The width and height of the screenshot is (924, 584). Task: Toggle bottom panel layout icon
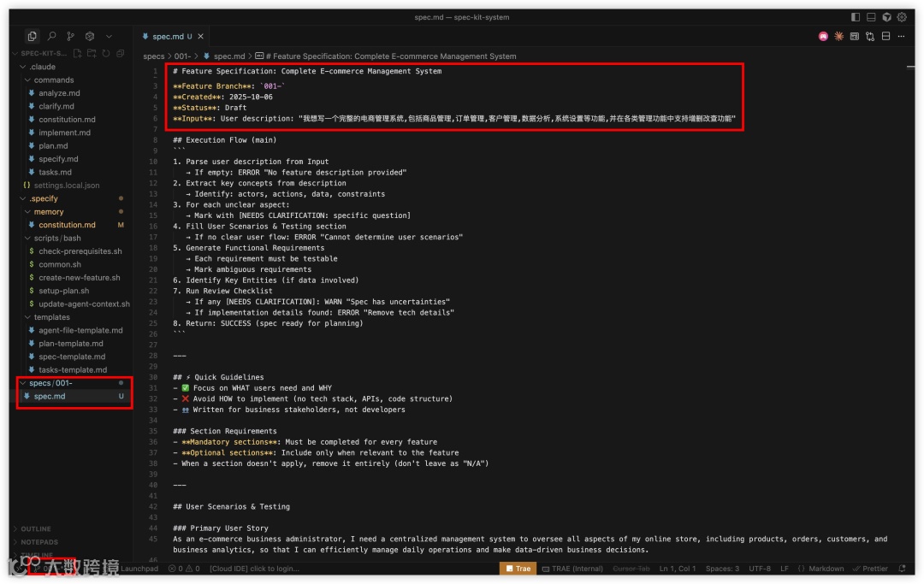(x=871, y=17)
